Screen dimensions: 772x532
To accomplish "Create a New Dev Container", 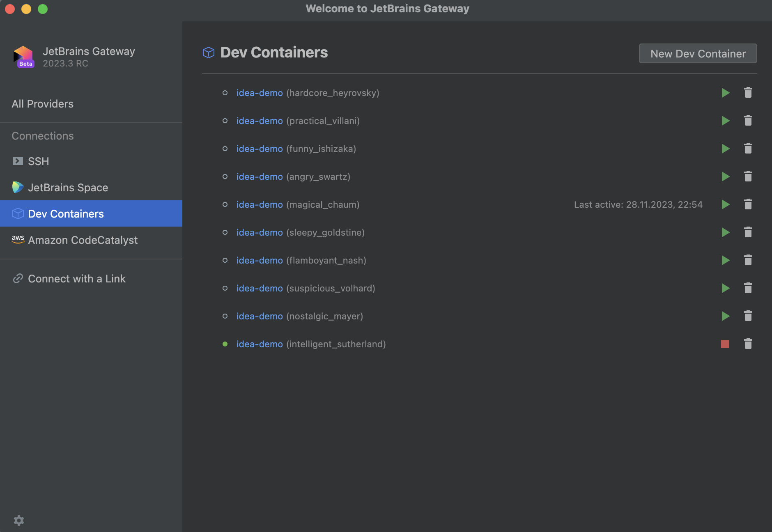I will tap(698, 53).
